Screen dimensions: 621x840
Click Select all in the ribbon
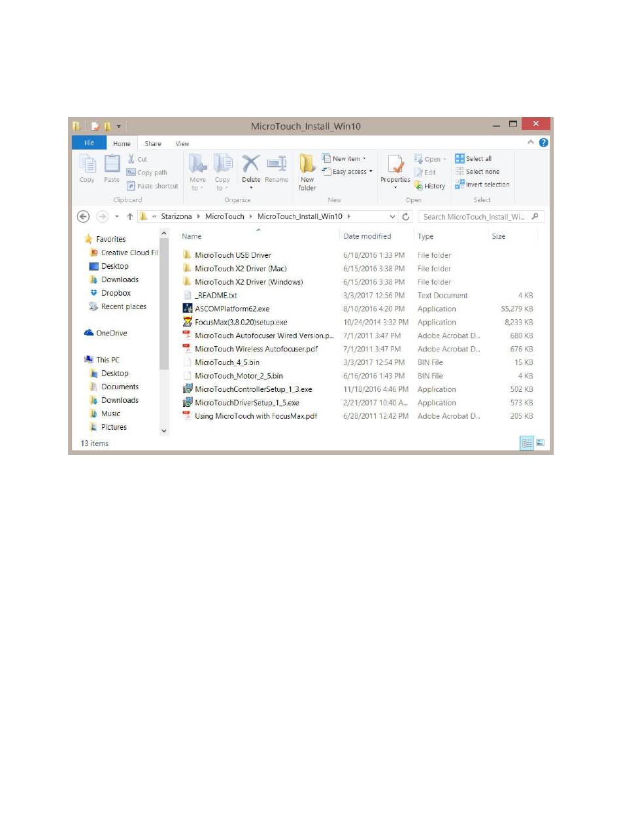coord(474,159)
